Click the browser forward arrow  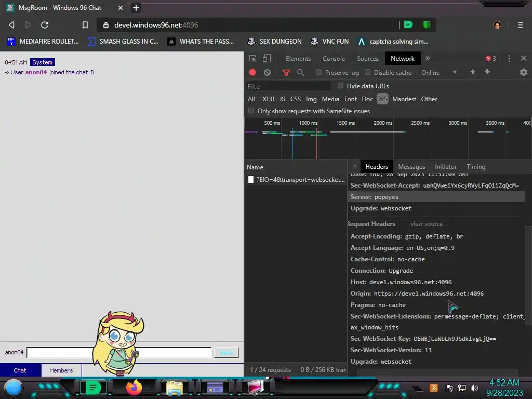tap(28, 25)
